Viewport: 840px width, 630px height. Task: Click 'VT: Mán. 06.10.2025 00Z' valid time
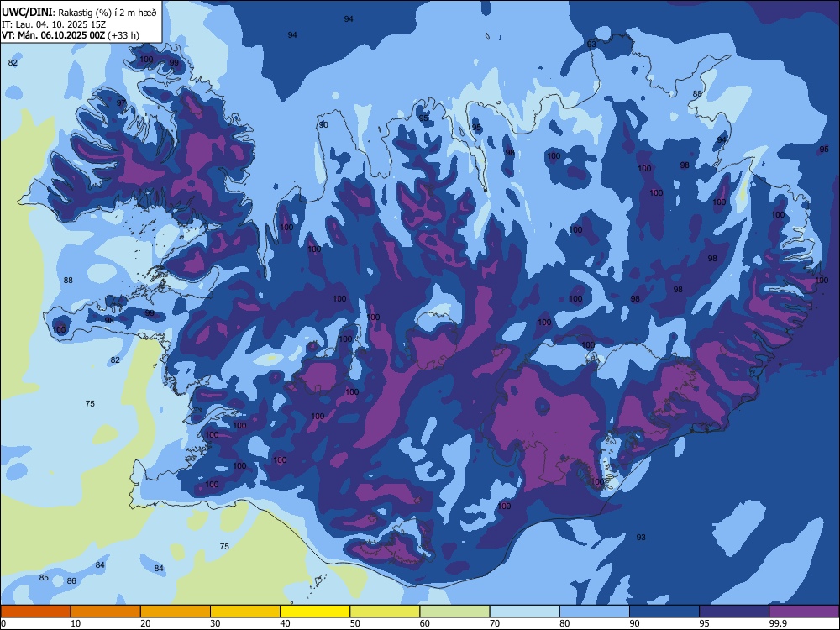click(x=54, y=35)
